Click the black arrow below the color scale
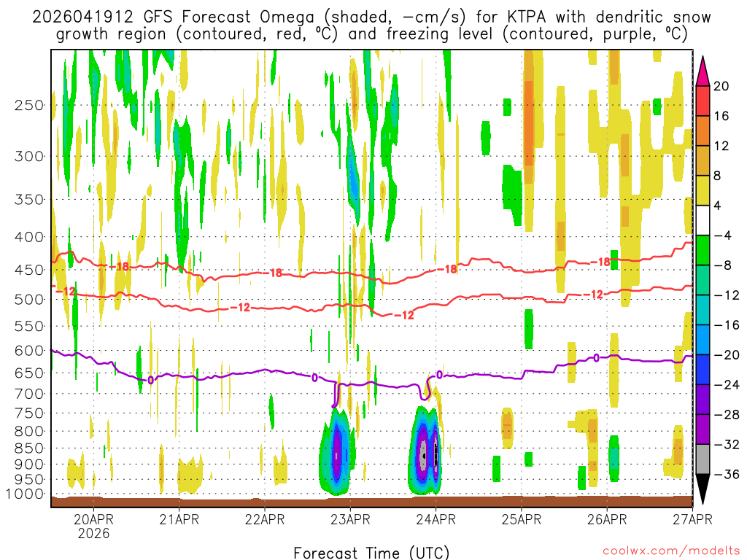747x560 pixels. click(x=704, y=489)
